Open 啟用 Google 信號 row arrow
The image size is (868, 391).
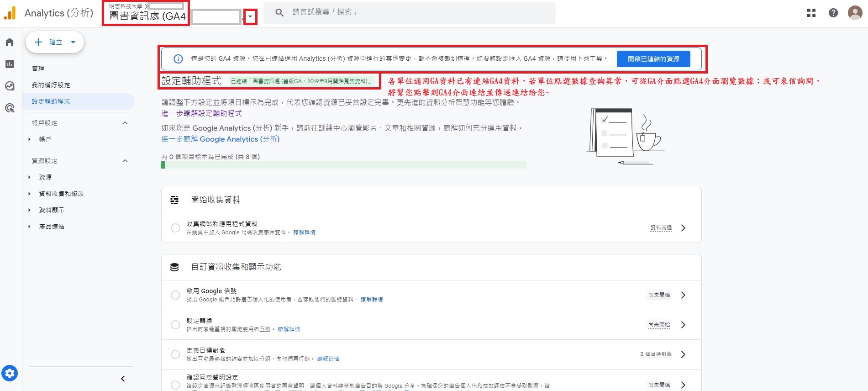(x=683, y=295)
